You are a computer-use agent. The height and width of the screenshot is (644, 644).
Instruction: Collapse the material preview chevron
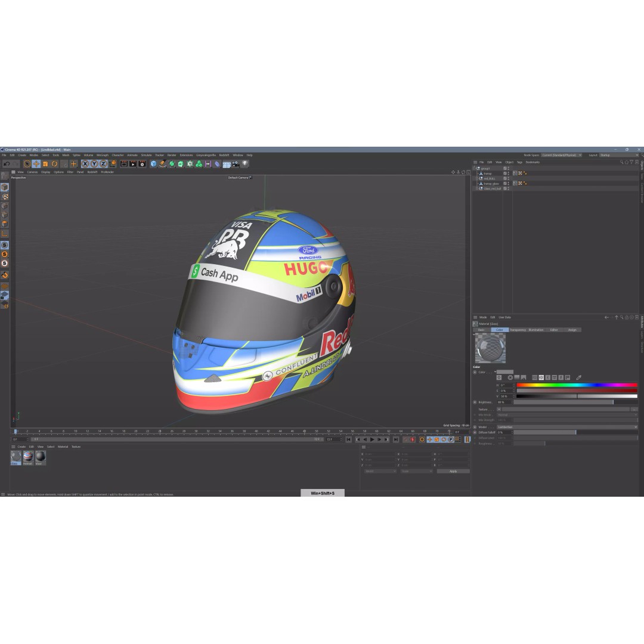tap(473, 335)
